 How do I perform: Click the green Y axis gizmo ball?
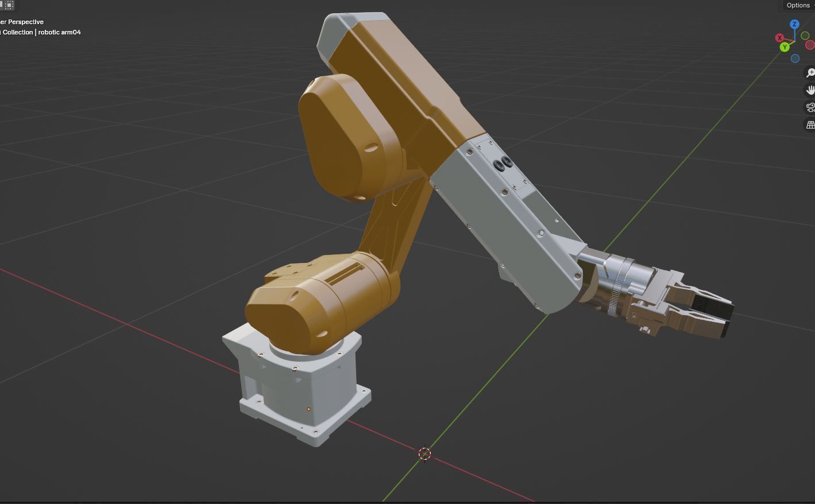tap(785, 47)
